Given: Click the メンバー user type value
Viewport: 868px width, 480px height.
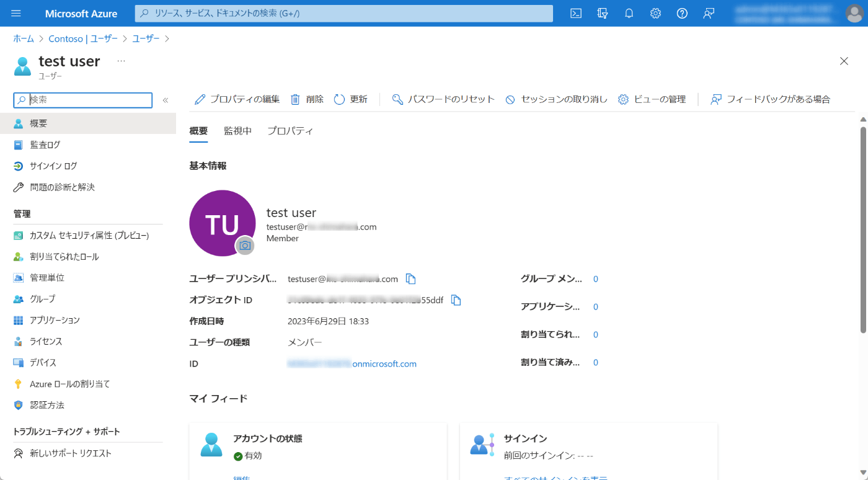Looking at the screenshot, I should pyautogui.click(x=305, y=342).
